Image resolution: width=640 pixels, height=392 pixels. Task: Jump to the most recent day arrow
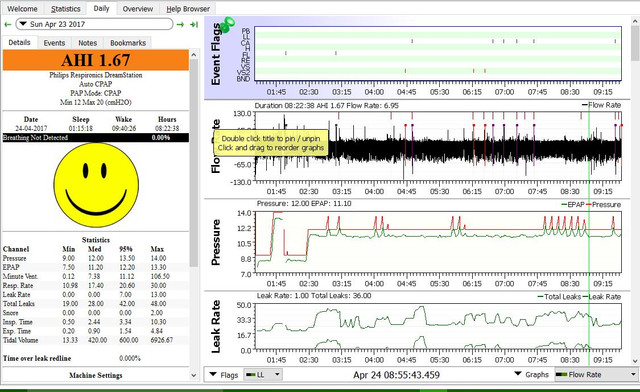click(x=194, y=24)
